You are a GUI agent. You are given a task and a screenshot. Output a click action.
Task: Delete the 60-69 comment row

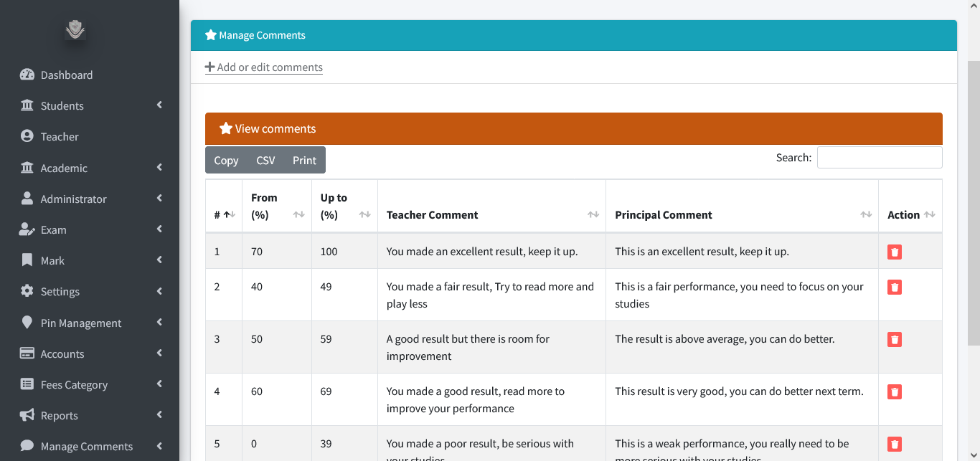(895, 391)
